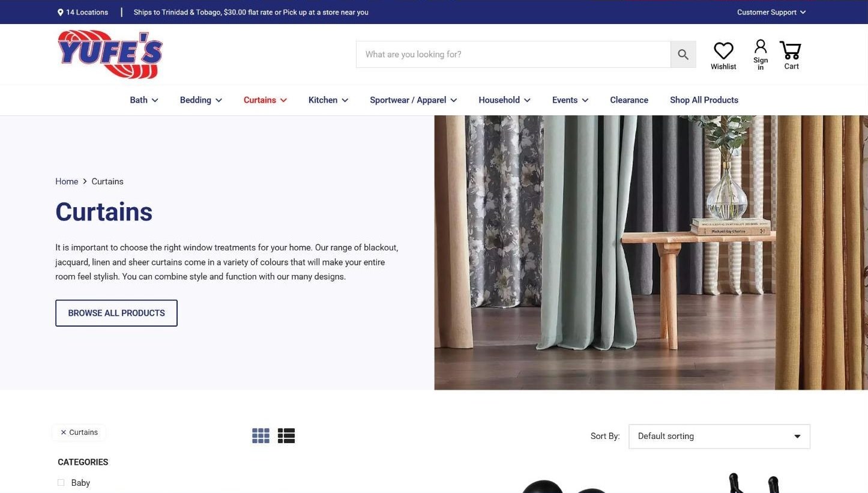Tick the Baby category checkbox
This screenshot has width=868, height=493.
point(61,483)
